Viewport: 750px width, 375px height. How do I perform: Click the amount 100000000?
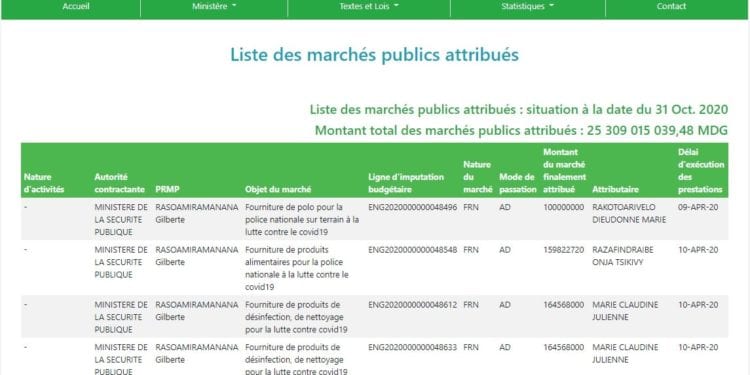coord(563,208)
